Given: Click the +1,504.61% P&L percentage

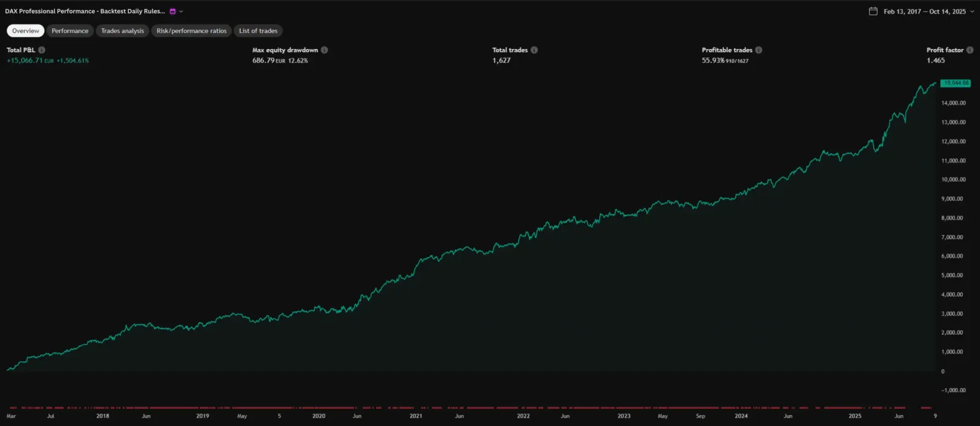Looking at the screenshot, I should point(73,61).
